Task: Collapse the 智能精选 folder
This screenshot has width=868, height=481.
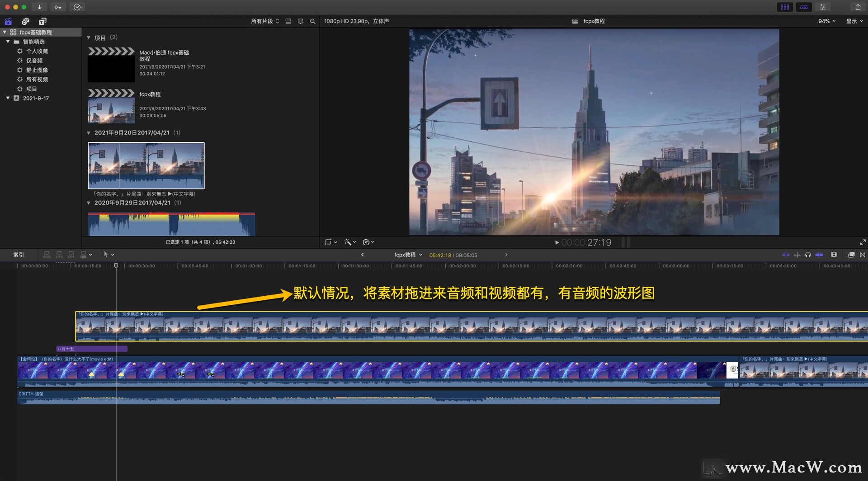Action: tap(8, 42)
